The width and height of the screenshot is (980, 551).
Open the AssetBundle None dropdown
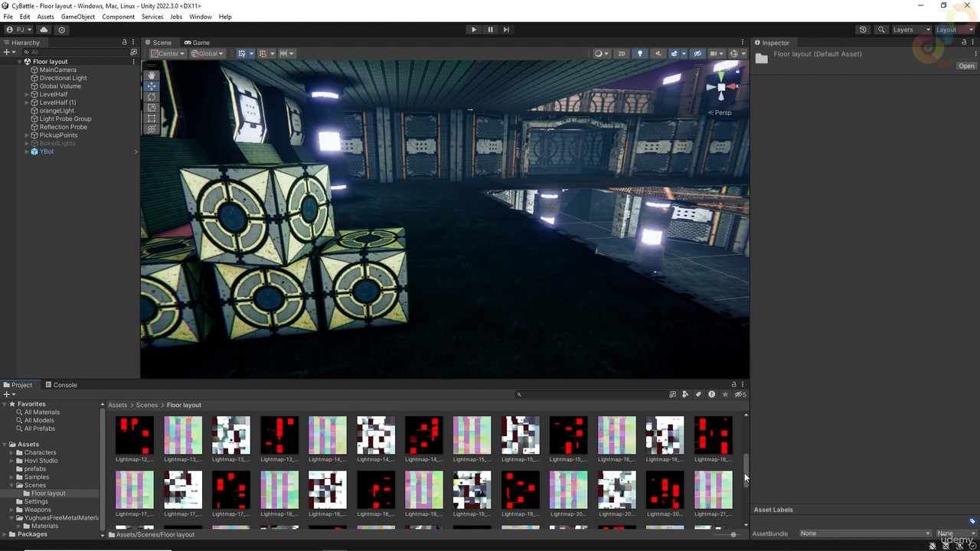tap(865, 533)
